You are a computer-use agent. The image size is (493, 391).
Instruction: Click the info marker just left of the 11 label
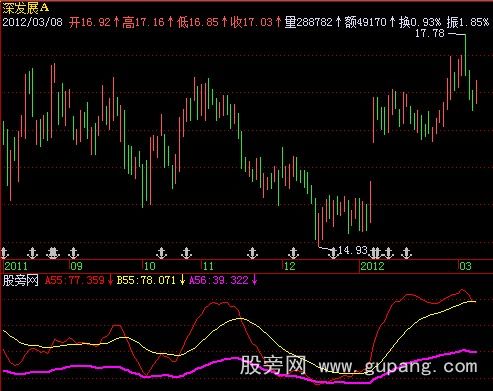pyautogui.click(x=186, y=253)
